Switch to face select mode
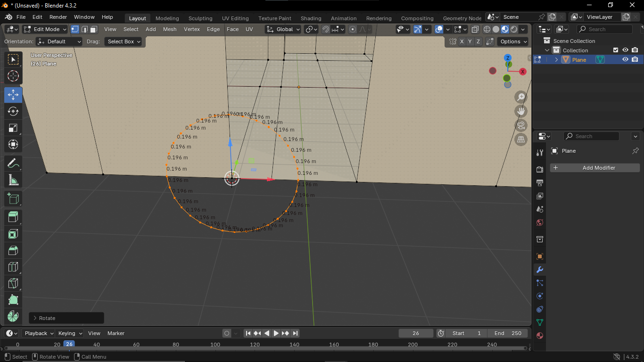This screenshot has height=362, width=644. 94,29
